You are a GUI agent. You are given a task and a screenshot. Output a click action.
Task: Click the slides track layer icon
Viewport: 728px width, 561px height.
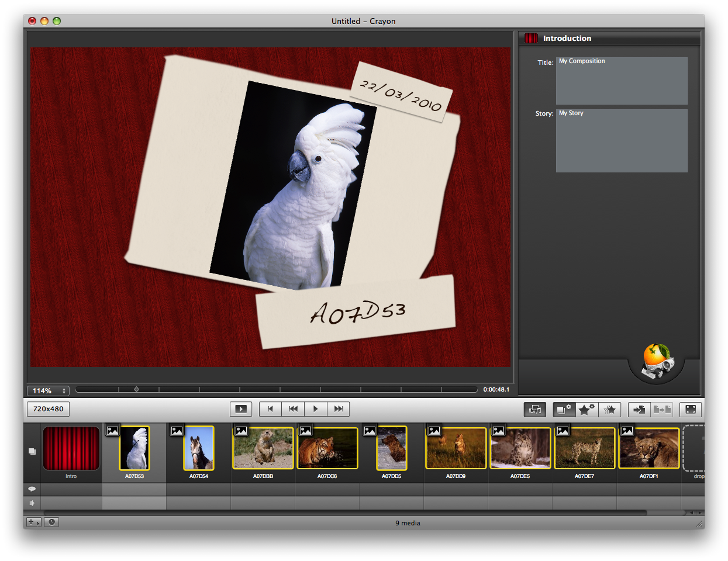coord(32,451)
